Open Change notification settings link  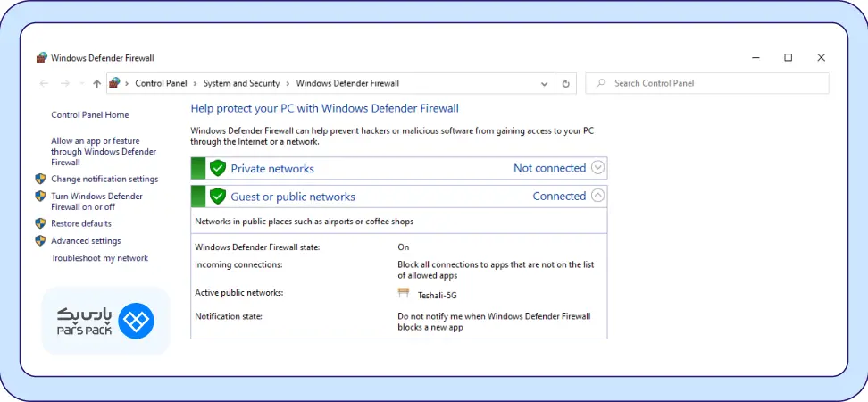104,179
